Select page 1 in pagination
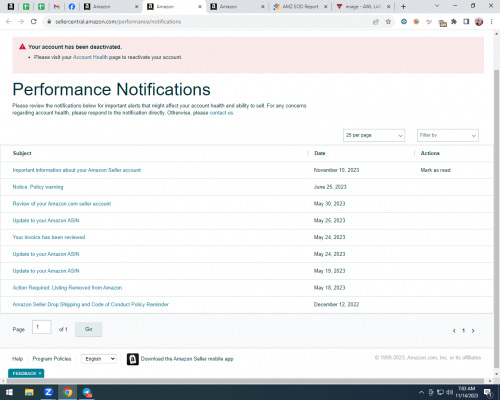This screenshot has width=500, height=400. [463, 331]
